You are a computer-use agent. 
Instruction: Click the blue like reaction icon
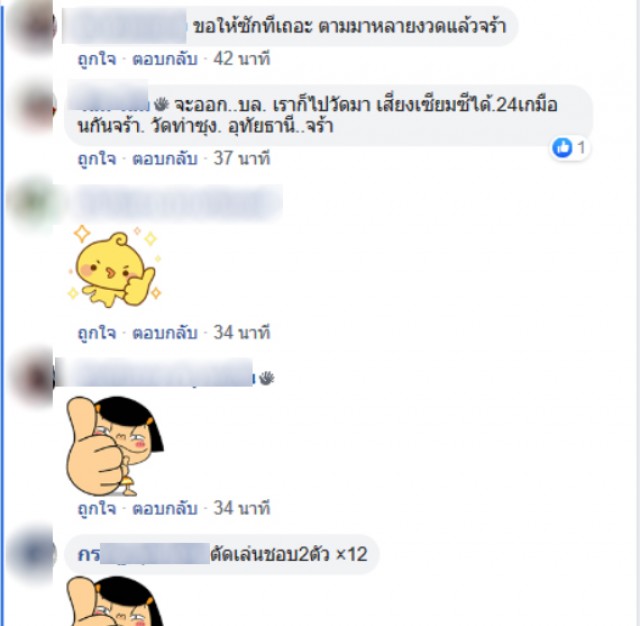(562, 147)
